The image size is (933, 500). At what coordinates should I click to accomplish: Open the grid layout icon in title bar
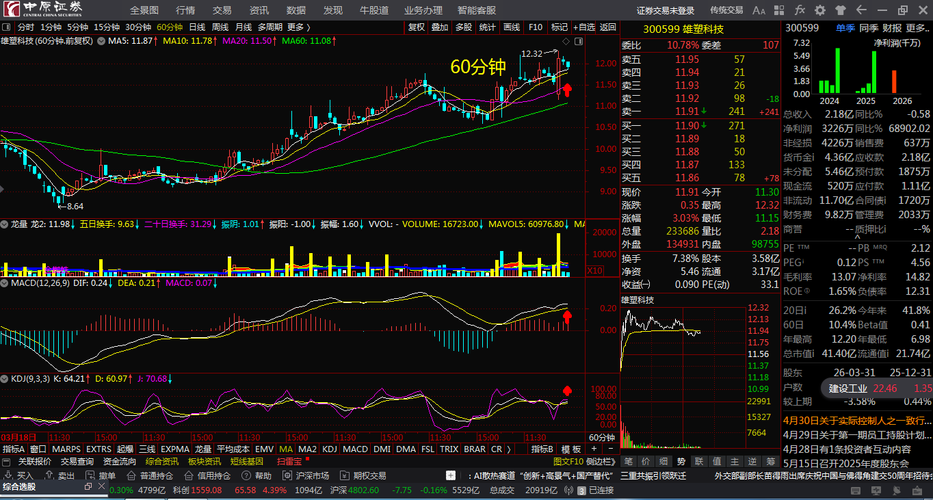[x=780, y=10]
